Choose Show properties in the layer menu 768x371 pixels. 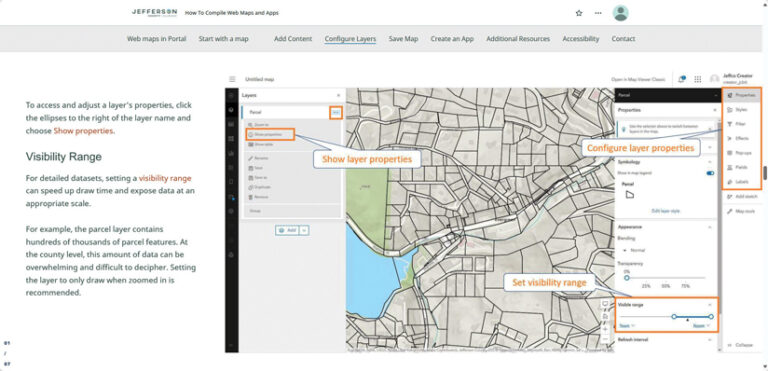coord(270,134)
